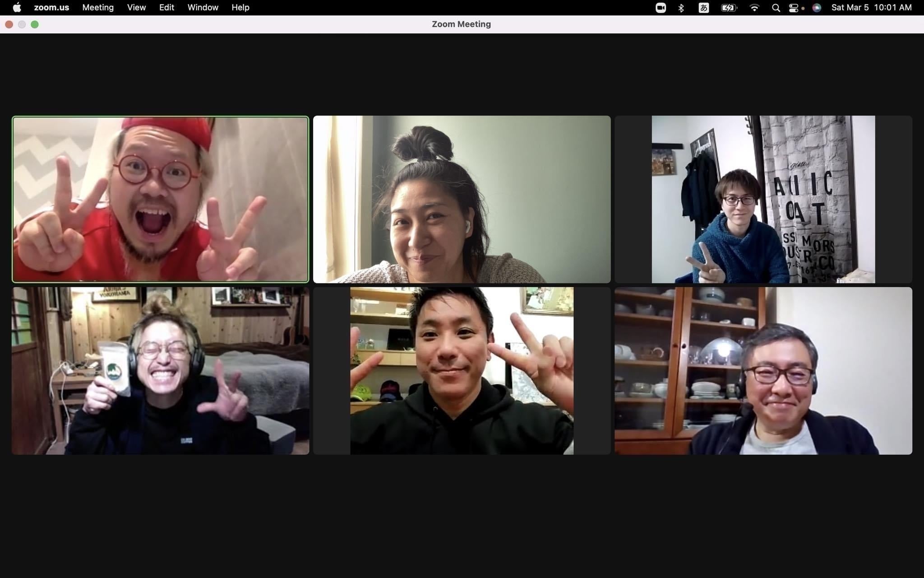
Task: Open the Edit menu
Action: pos(166,8)
